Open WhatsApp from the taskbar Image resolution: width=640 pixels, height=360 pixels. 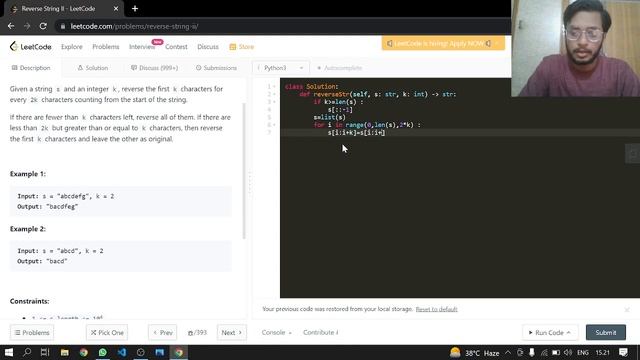pos(102,352)
